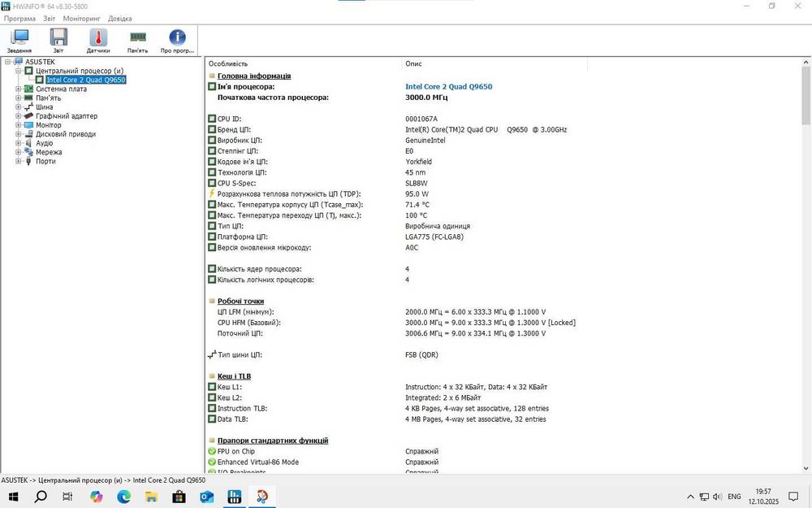Expand the Пам'ять tree node
812x508 pixels.
[18, 98]
